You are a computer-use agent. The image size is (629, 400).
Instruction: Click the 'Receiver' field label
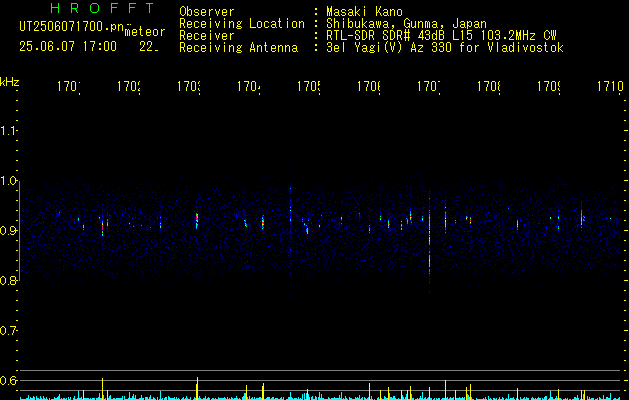[x=207, y=36]
